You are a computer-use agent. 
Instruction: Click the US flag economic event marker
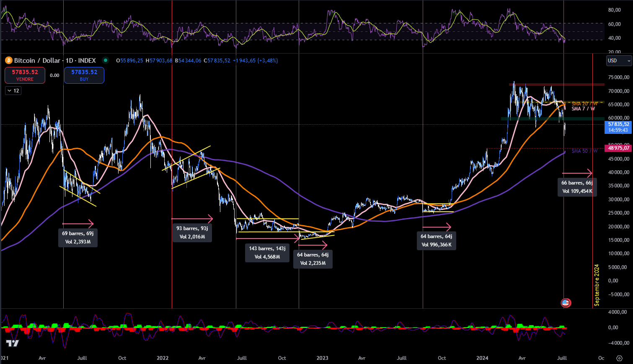(x=566, y=302)
